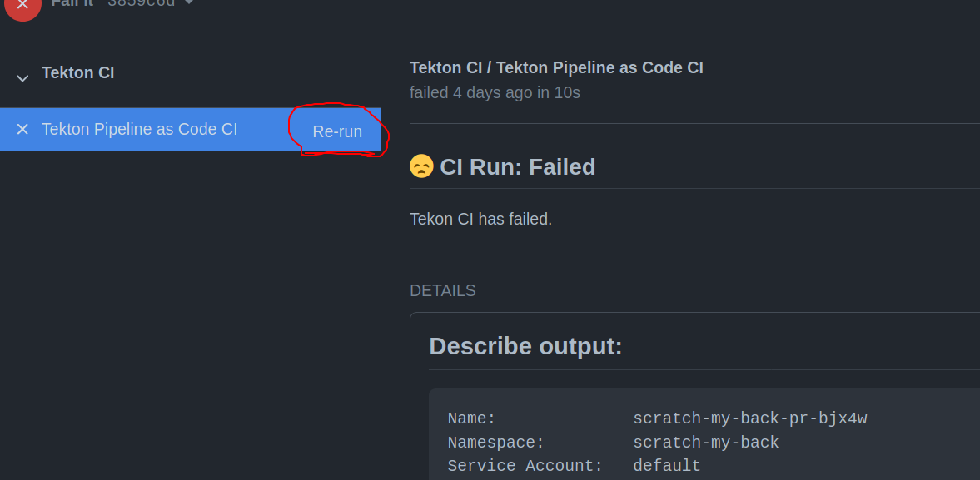Click the 'Fail it' commit title
980x480 pixels.
tap(72, 2)
